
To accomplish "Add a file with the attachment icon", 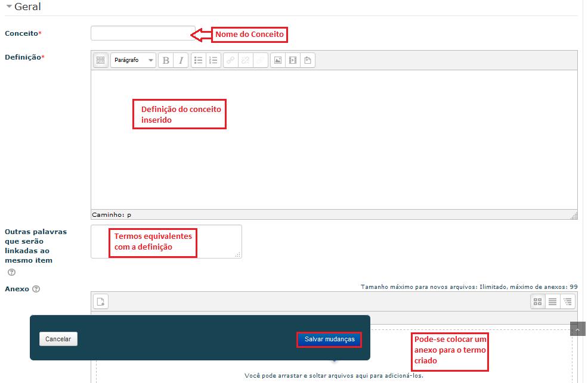I will [x=101, y=301].
